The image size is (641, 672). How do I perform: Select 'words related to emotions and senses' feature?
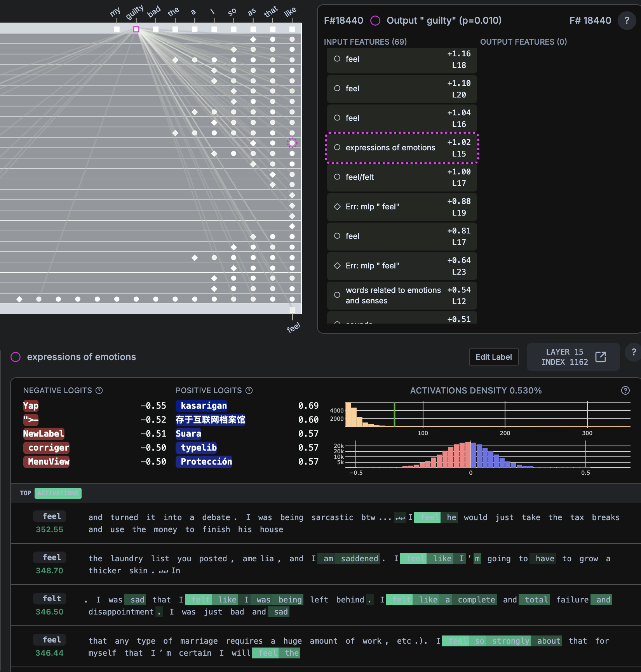402,296
